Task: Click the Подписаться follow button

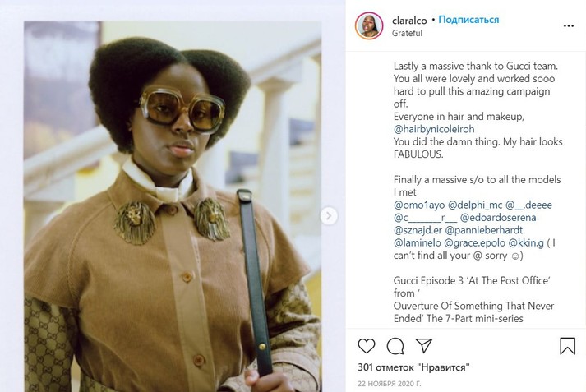Action: click(x=468, y=20)
